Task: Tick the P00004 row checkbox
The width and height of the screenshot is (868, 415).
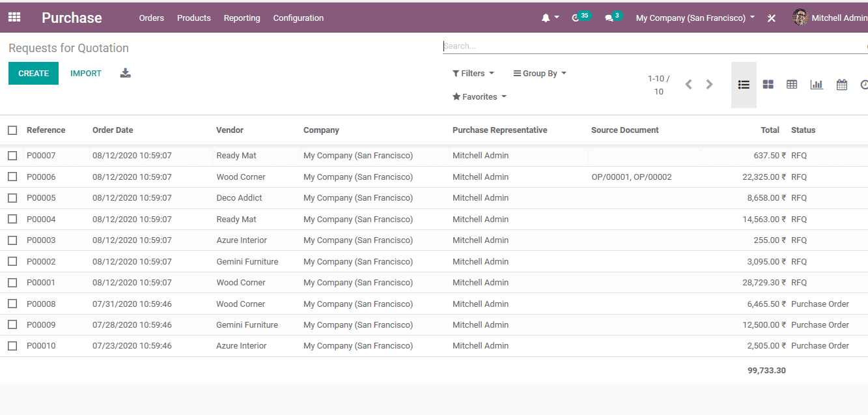Action: [12, 219]
